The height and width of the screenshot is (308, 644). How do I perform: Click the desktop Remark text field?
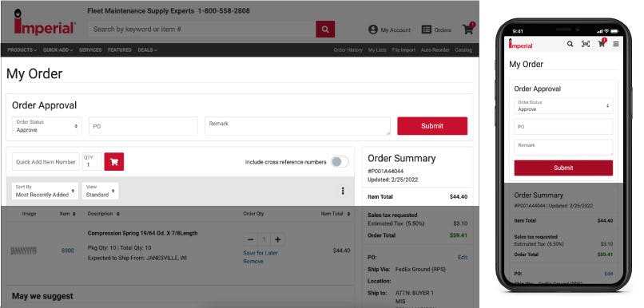297,126
